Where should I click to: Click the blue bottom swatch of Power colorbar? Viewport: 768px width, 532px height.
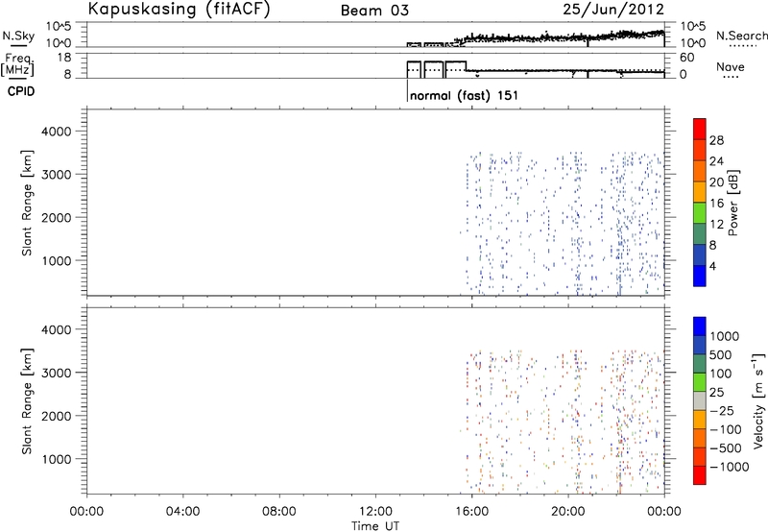[700, 276]
